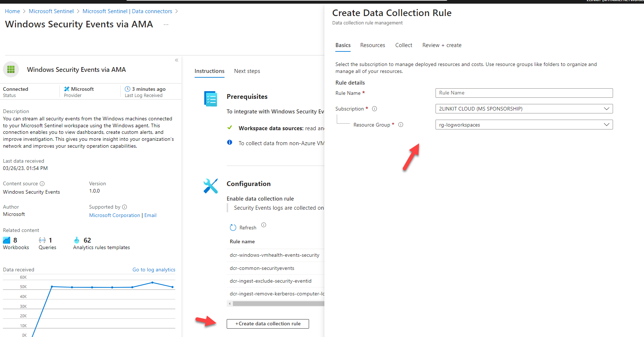Click the info icon next to Content source

(43, 183)
